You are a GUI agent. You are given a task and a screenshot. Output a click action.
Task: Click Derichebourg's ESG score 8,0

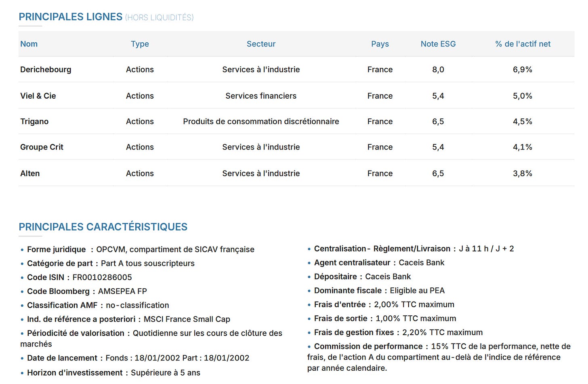(438, 70)
